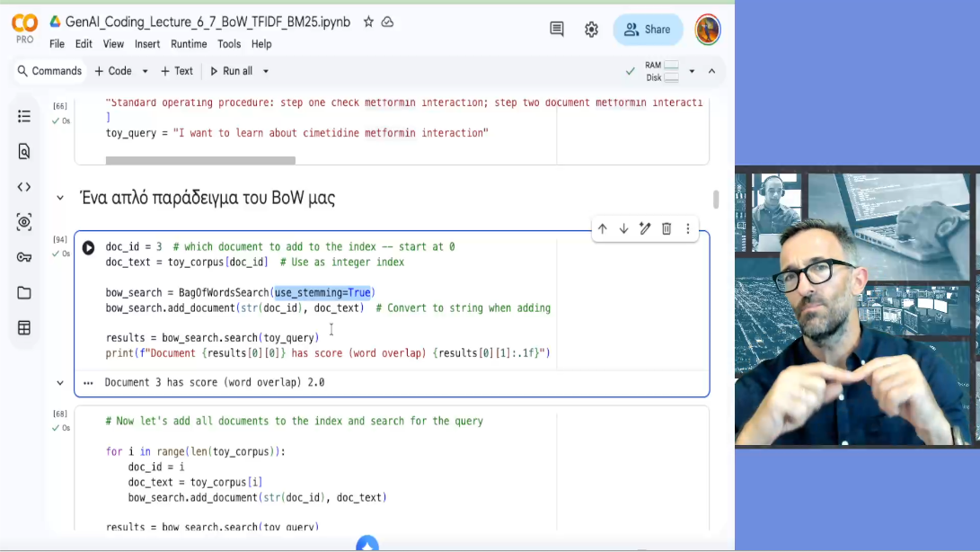Click the Share button
The height and width of the screenshot is (552, 980).
tap(648, 30)
